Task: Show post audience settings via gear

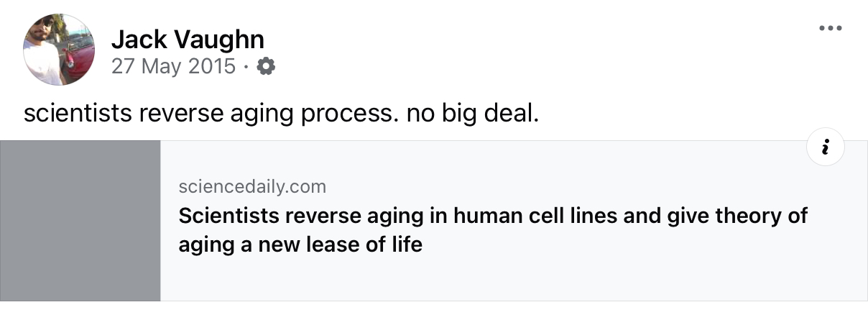Action: [x=266, y=67]
